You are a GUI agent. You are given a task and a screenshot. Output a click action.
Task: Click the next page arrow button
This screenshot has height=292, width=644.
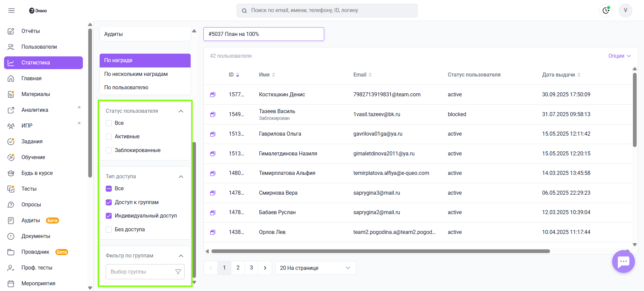(265, 268)
